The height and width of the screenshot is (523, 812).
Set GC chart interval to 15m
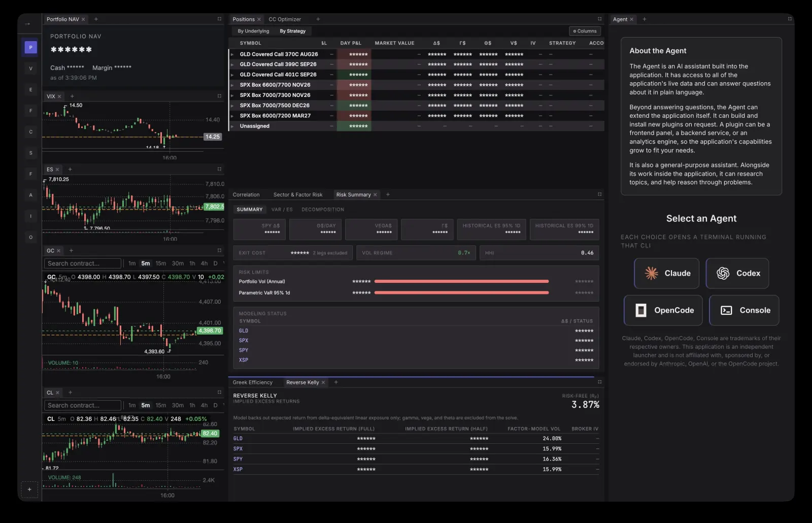coord(161,264)
